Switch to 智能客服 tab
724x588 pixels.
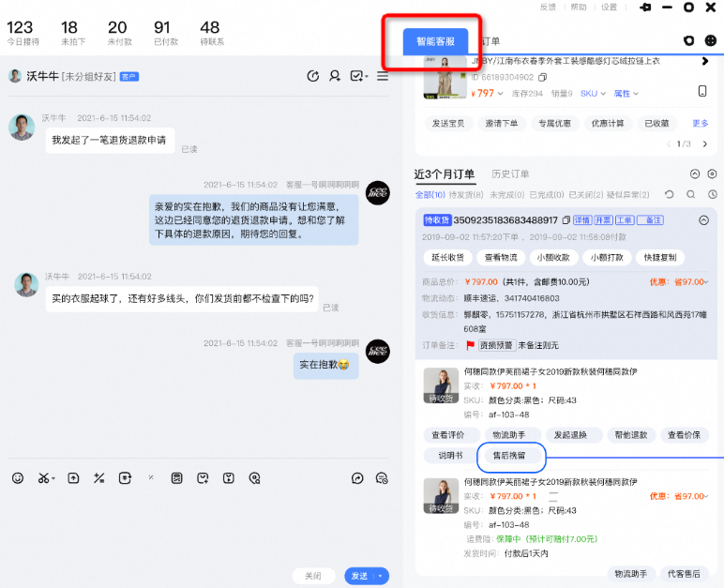click(x=435, y=41)
